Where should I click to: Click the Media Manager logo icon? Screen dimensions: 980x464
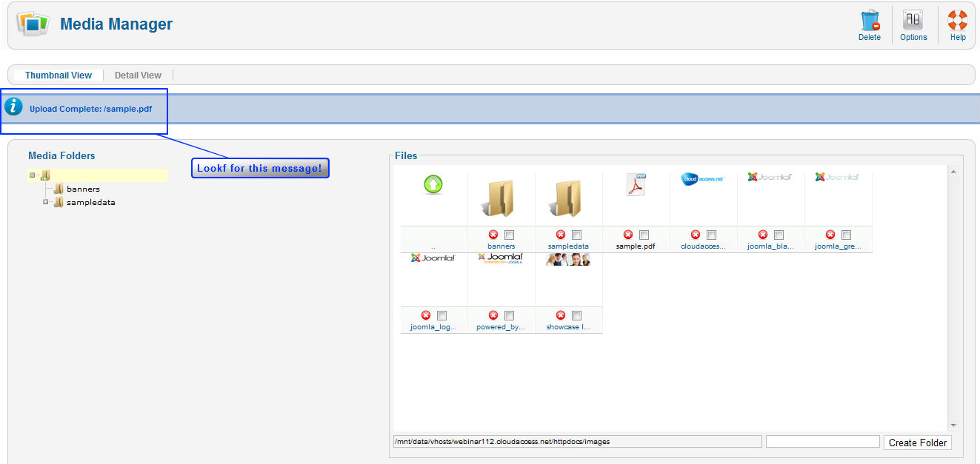[32, 24]
